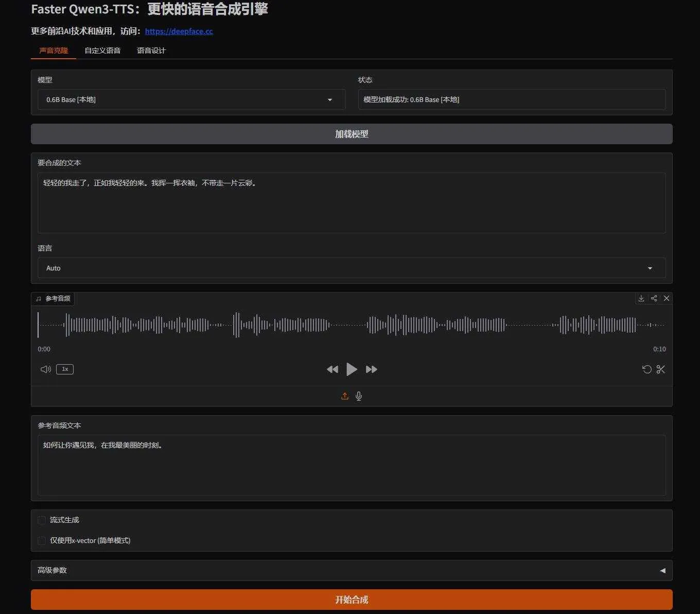
Task: Toggle the 1x playback speed
Action: point(64,369)
